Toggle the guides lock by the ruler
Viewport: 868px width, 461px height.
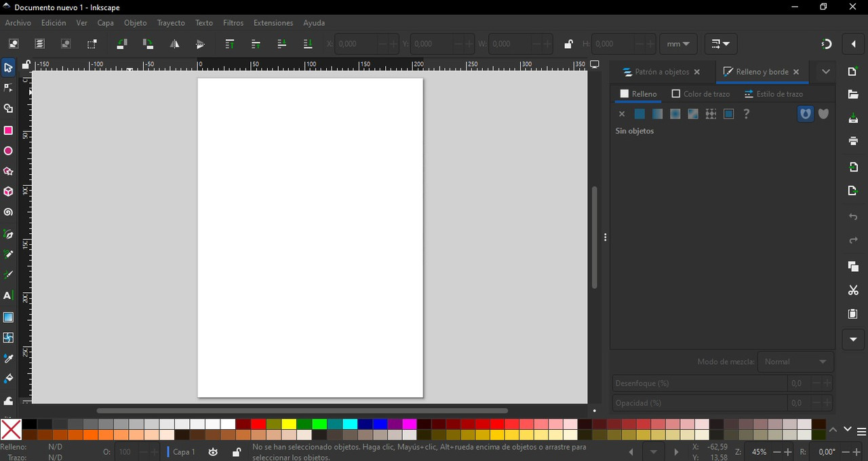click(x=26, y=65)
